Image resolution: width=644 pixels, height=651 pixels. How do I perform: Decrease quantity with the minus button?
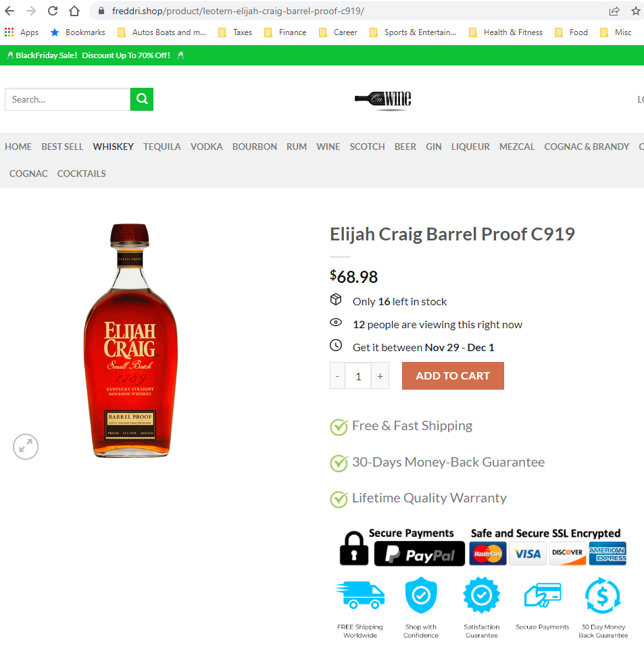point(337,375)
